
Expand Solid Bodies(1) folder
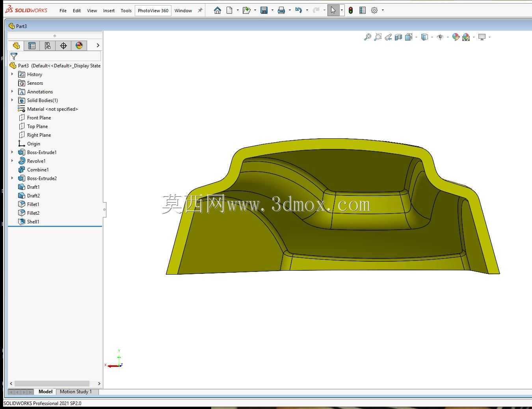point(12,100)
